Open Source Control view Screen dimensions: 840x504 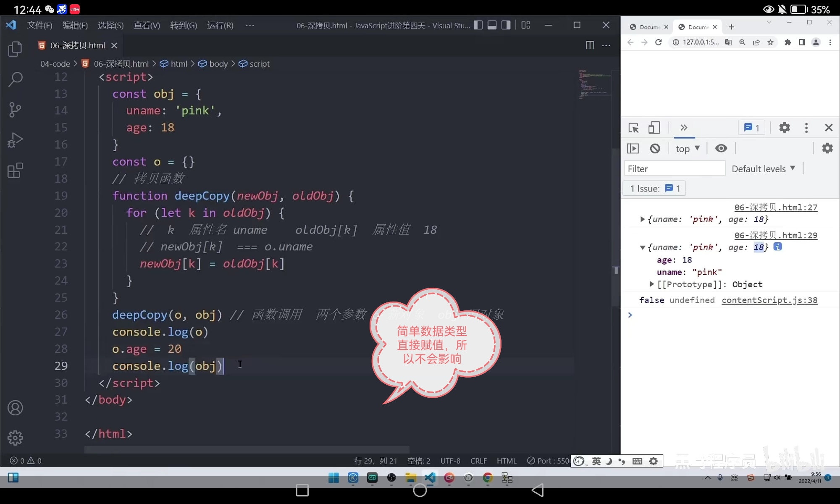pyautogui.click(x=15, y=110)
